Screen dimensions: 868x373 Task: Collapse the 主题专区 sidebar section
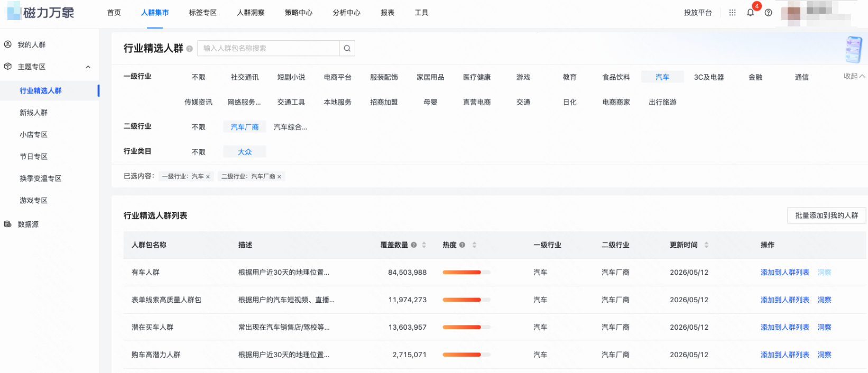point(88,67)
